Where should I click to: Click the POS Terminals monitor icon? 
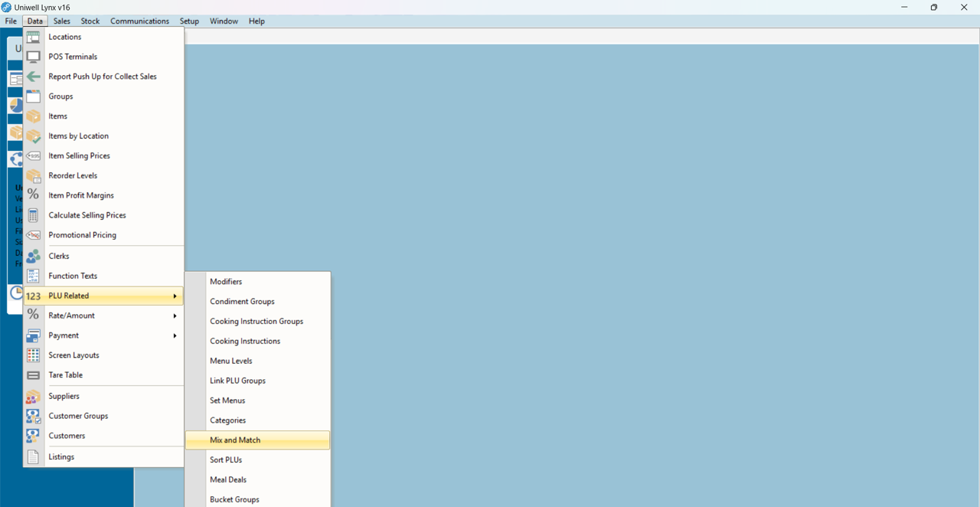[33, 57]
